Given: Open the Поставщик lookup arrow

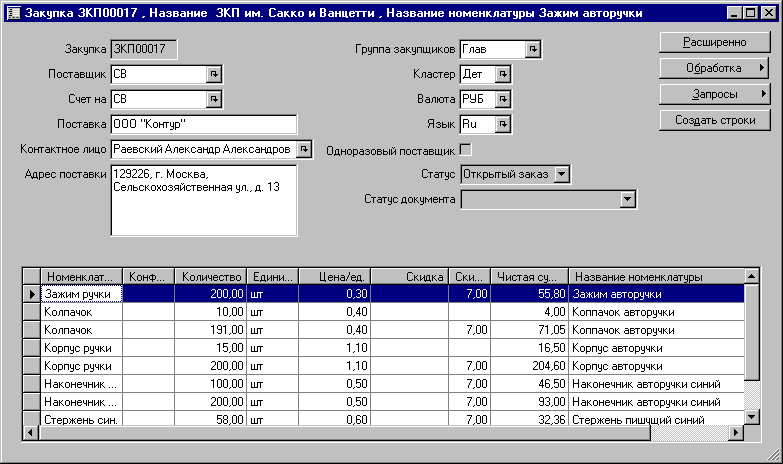Looking at the screenshot, I should click(214, 74).
